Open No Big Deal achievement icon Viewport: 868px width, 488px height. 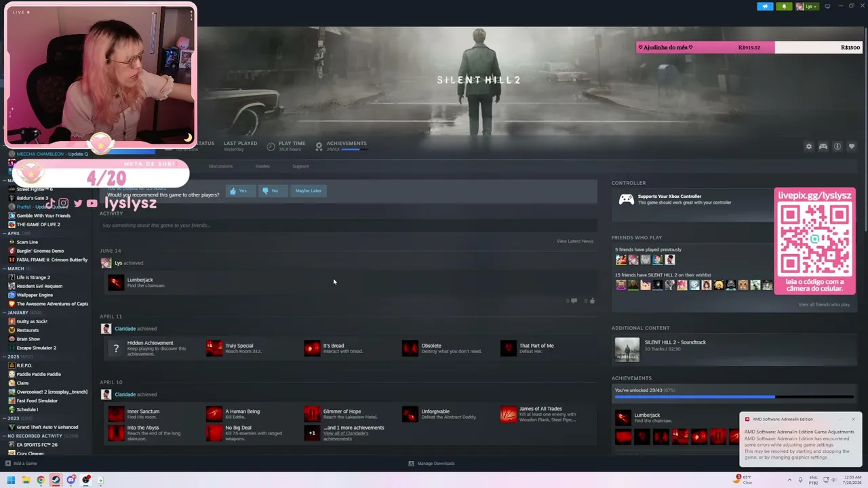214,432
